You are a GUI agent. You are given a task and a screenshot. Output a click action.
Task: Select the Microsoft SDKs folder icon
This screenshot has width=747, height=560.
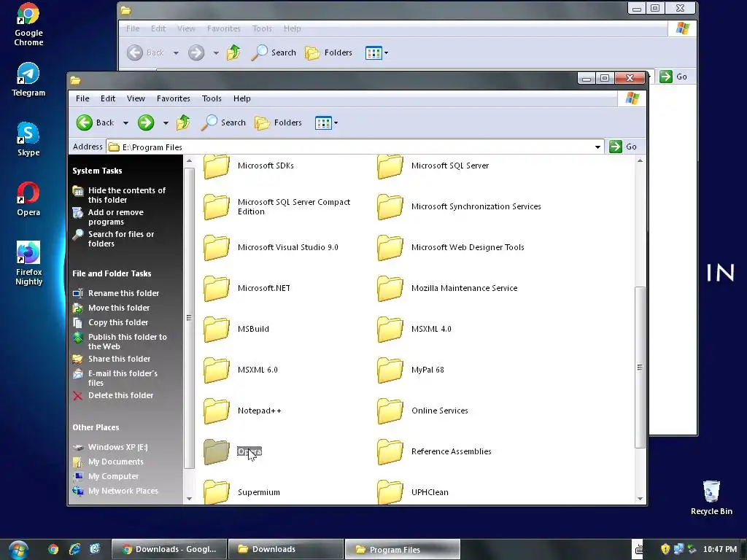tap(216, 166)
